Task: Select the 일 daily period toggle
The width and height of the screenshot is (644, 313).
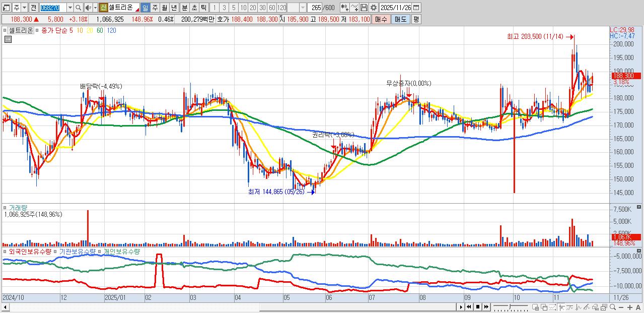Action: pyautogui.click(x=145, y=8)
